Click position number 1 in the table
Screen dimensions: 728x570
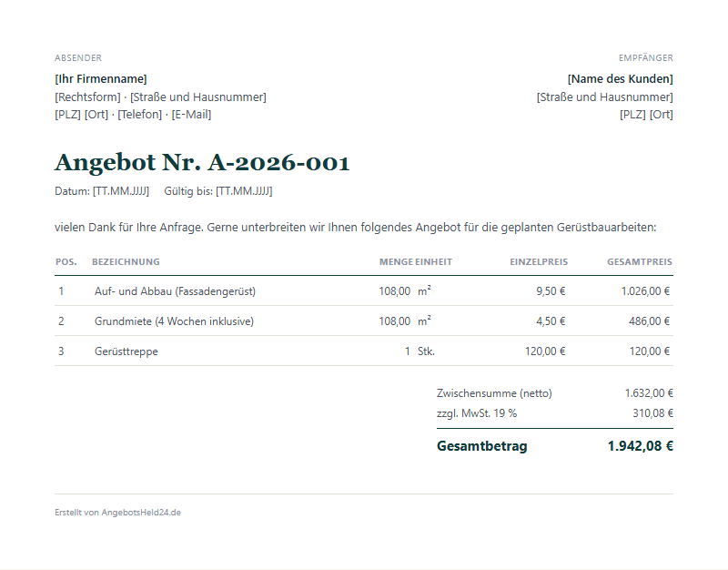point(61,291)
